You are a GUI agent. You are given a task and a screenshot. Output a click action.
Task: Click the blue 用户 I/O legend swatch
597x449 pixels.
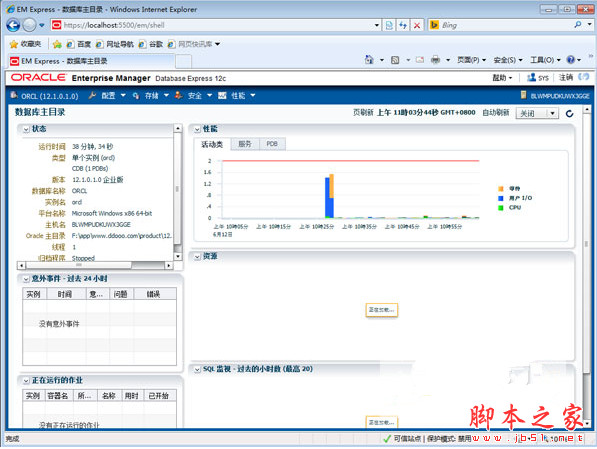[x=501, y=198]
